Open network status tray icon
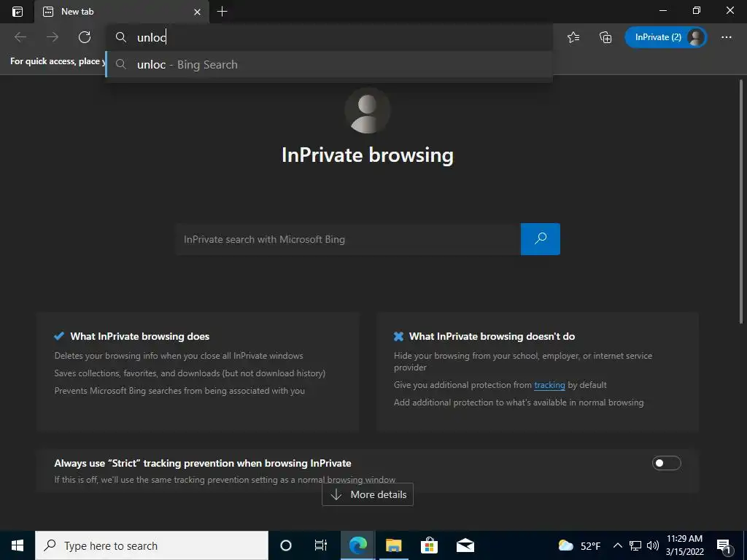The width and height of the screenshot is (747, 560). point(635,545)
